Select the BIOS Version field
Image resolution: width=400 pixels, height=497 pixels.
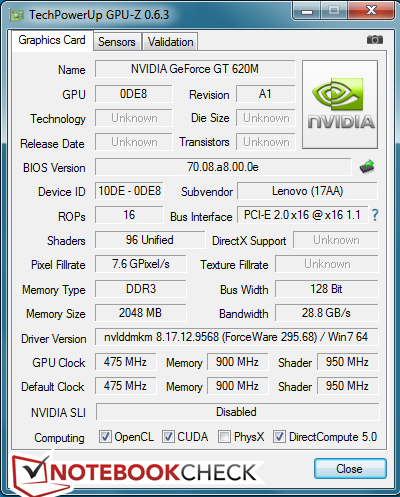pos(223,167)
